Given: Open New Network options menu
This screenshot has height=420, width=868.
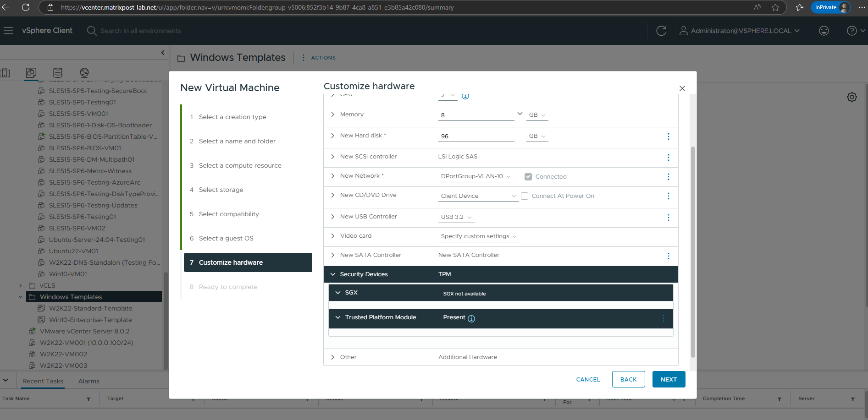Looking at the screenshot, I should [668, 177].
